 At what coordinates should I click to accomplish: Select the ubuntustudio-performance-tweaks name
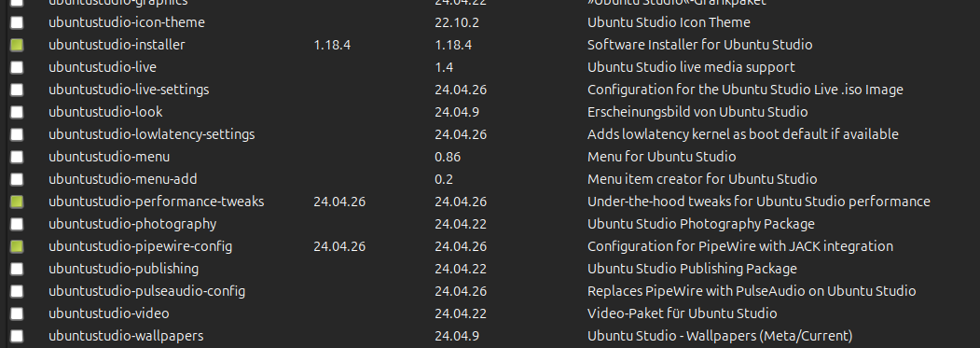click(x=157, y=202)
